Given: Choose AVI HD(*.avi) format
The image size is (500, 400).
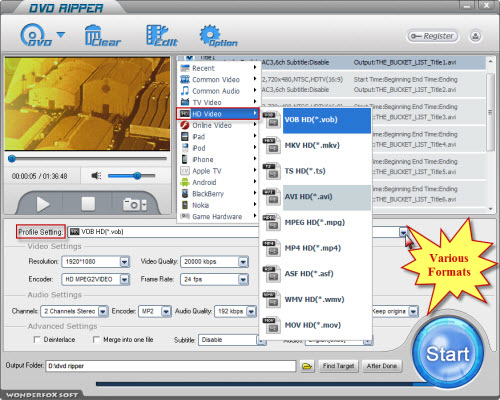Looking at the screenshot, I should point(317,197).
